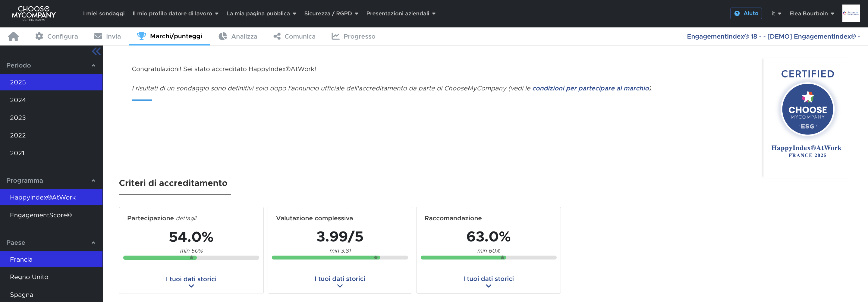The image size is (868, 302).
Task: Open the language dropdown 'it'
Action: pos(776,14)
